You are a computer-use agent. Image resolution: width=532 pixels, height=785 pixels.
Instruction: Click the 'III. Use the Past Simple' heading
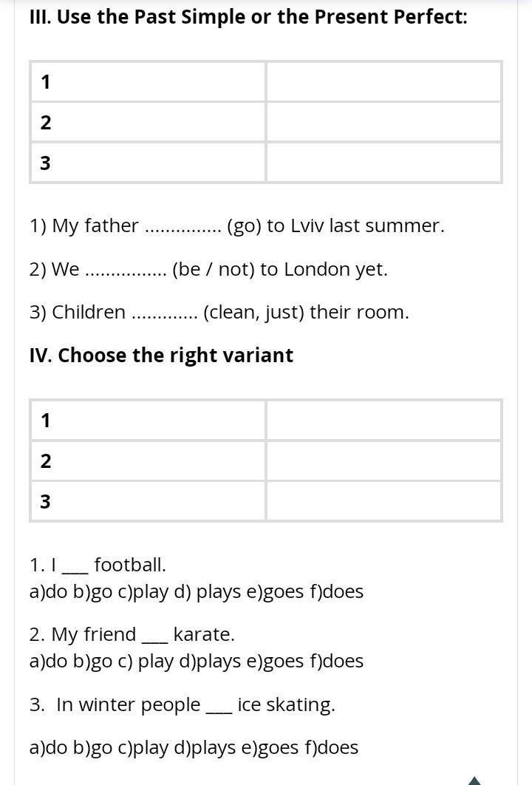(248, 17)
